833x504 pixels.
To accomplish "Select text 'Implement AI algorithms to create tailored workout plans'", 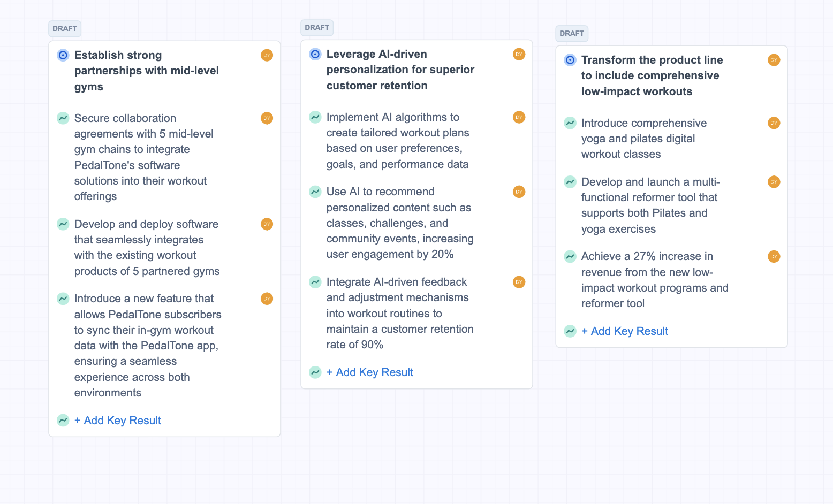I will [x=398, y=125].
